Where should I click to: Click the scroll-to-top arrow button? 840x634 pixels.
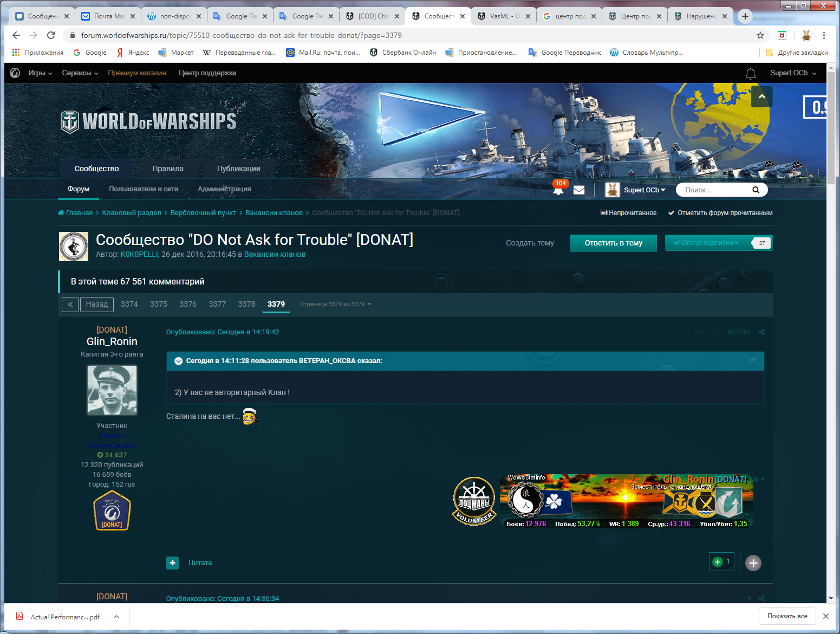761,96
